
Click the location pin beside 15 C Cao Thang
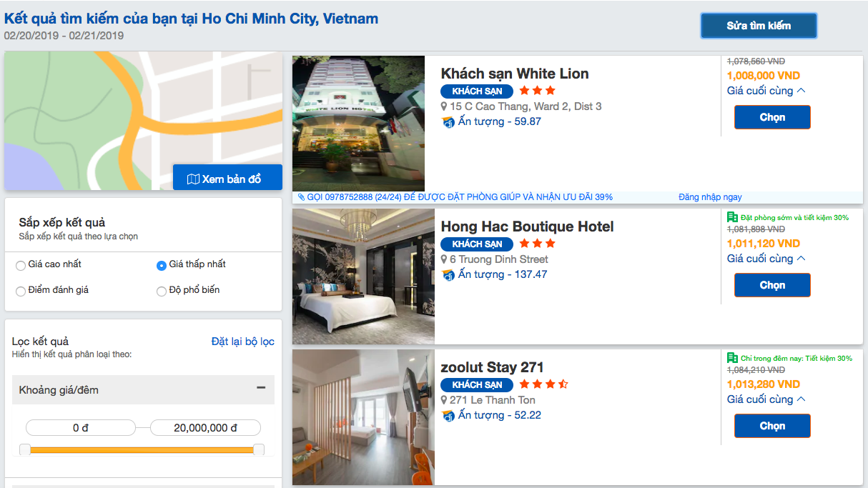(x=444, y=106)
